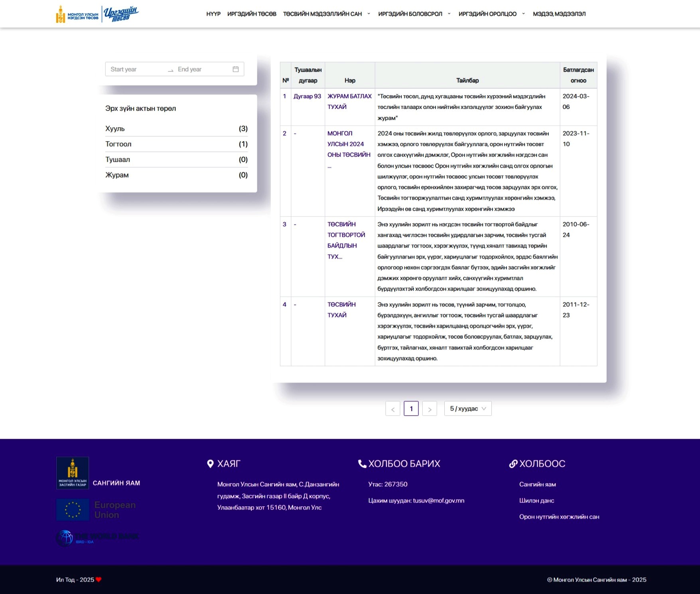Click the Сангийн яам emblem in footer
The height and width of the screenshot is (594, 700).
(73, 473)
